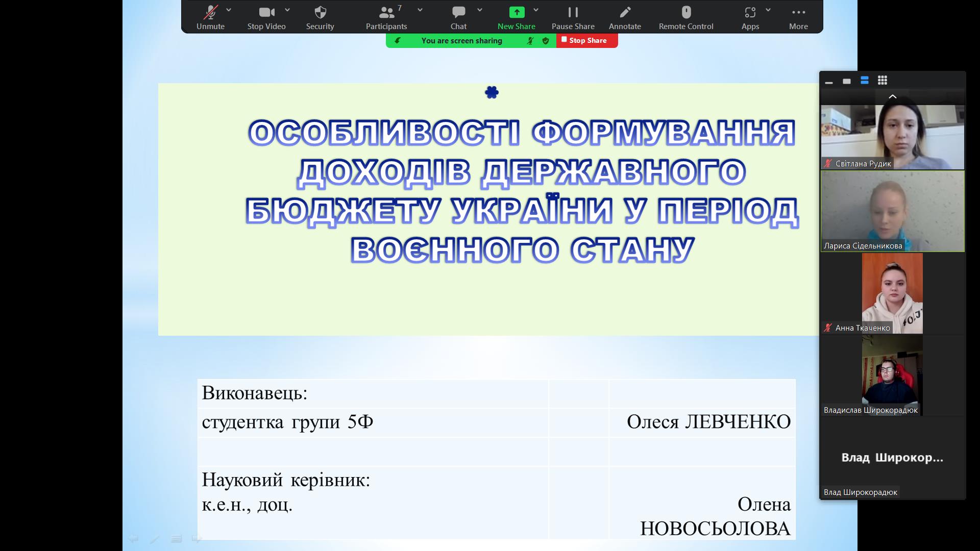Open the Annotate pencil tool
This screenshot has width=980, height=551.
(x=625, y=18)
